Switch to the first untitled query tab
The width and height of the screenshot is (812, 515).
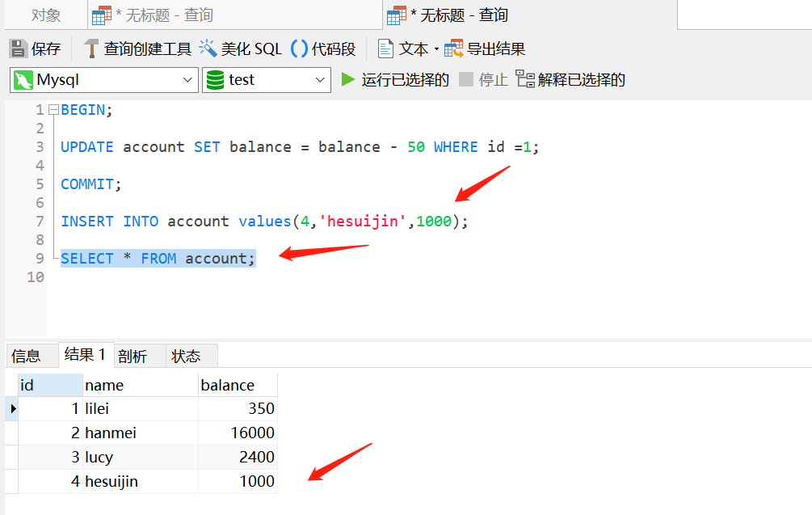tap(236, 15)
